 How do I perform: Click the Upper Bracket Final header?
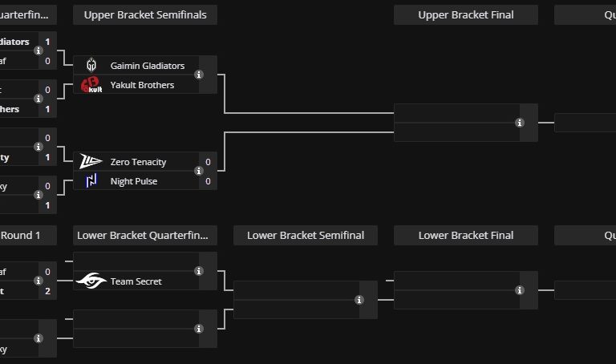(x=465, y=14)
